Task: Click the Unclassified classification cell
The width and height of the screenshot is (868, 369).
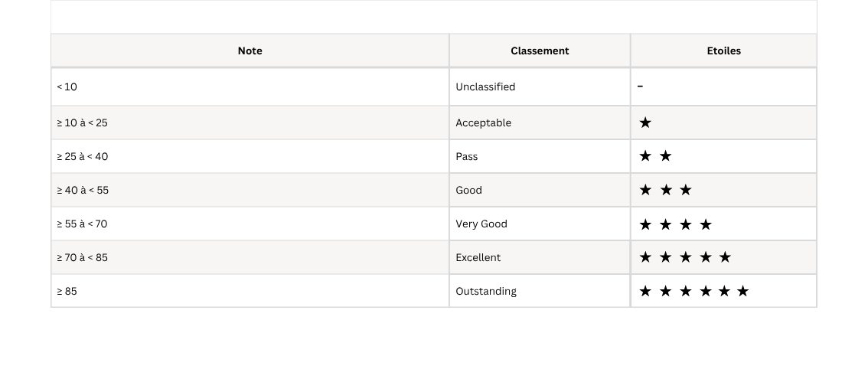Action: pos(485,87)
